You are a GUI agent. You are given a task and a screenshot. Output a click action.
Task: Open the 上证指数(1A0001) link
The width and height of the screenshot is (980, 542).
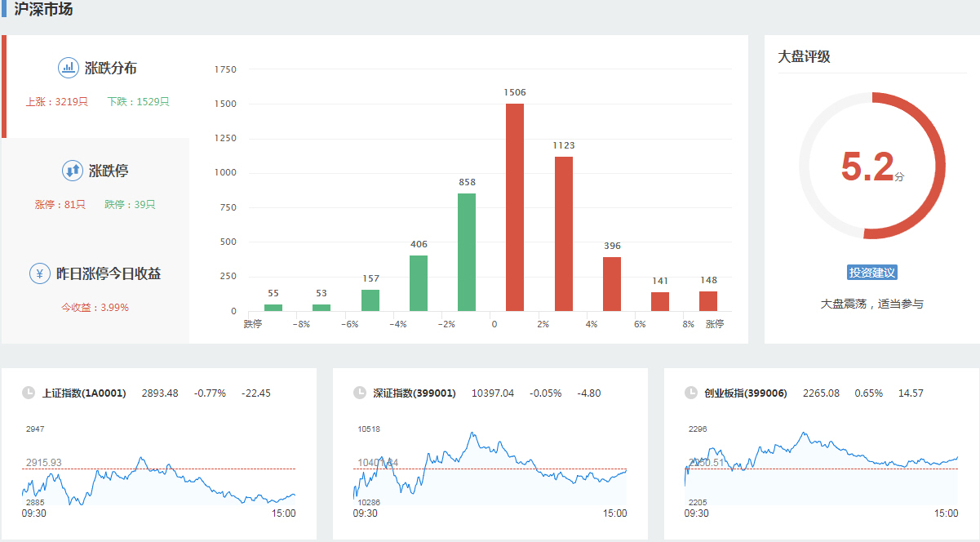click(x=84, y=393)
